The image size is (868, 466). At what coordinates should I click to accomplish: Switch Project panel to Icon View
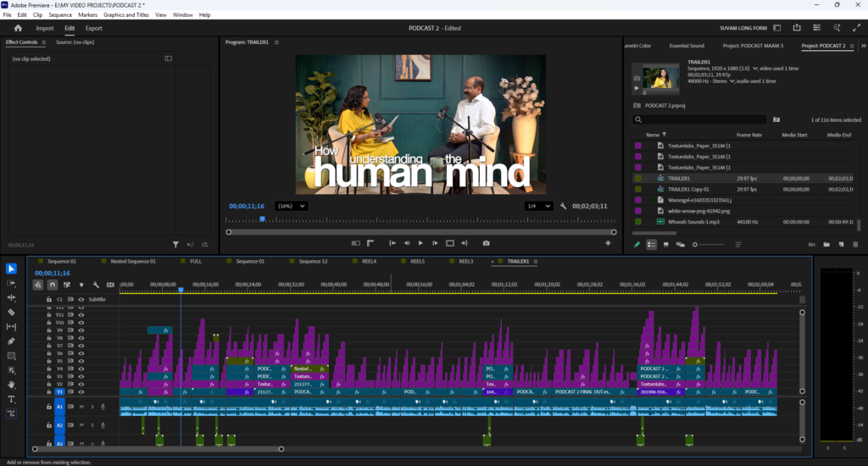(x=666, y=245)
